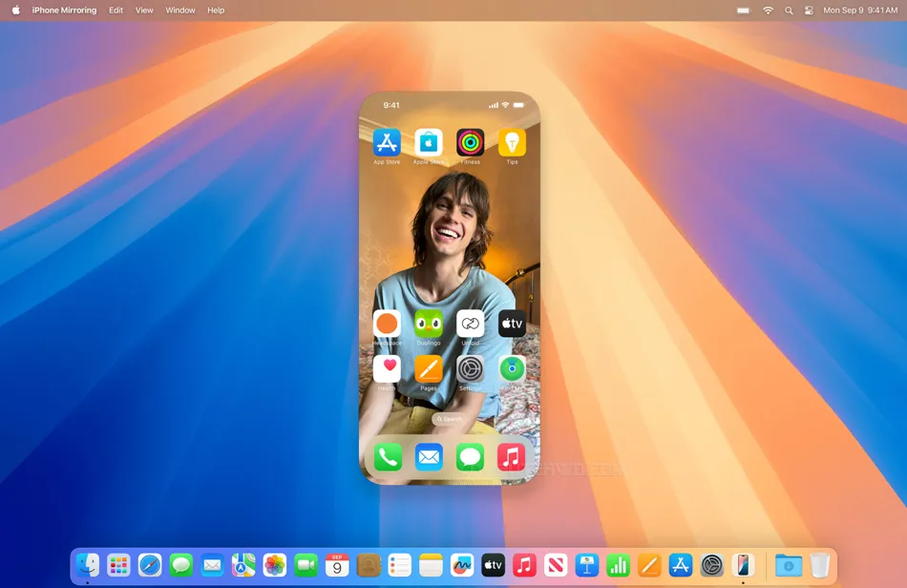
Task: Open the iPhone Mirroring app menu
Action: pyautogui.click(x=64, y=10)
